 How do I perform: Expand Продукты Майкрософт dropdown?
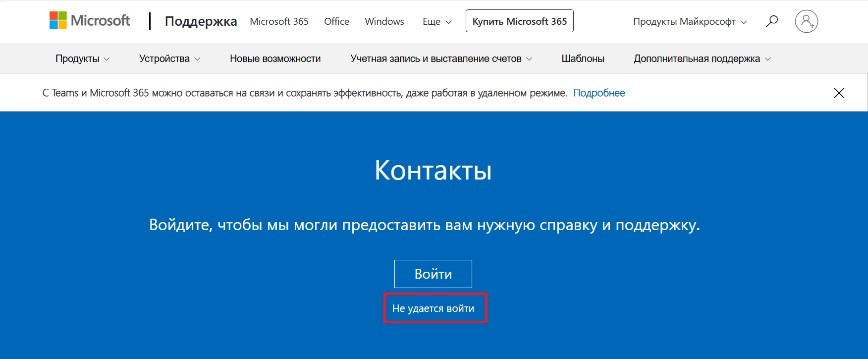point(690,21)
